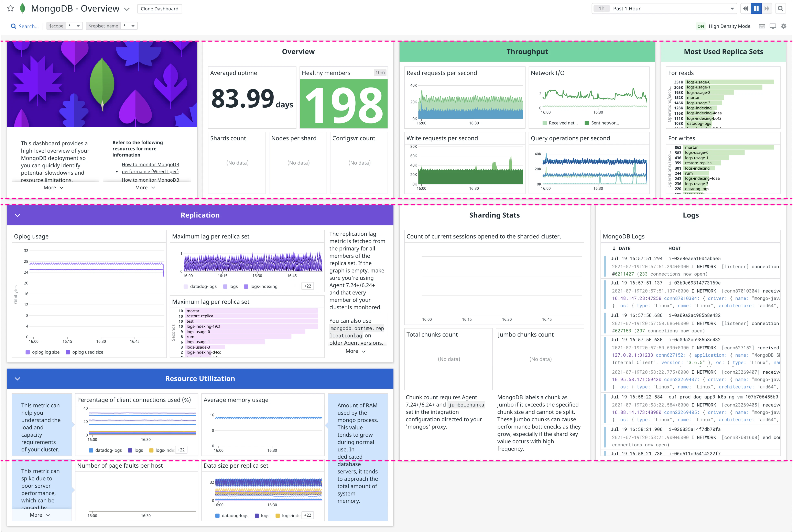
Task: Click the Search magnifier in filter bar
Action: coord(14,26)
